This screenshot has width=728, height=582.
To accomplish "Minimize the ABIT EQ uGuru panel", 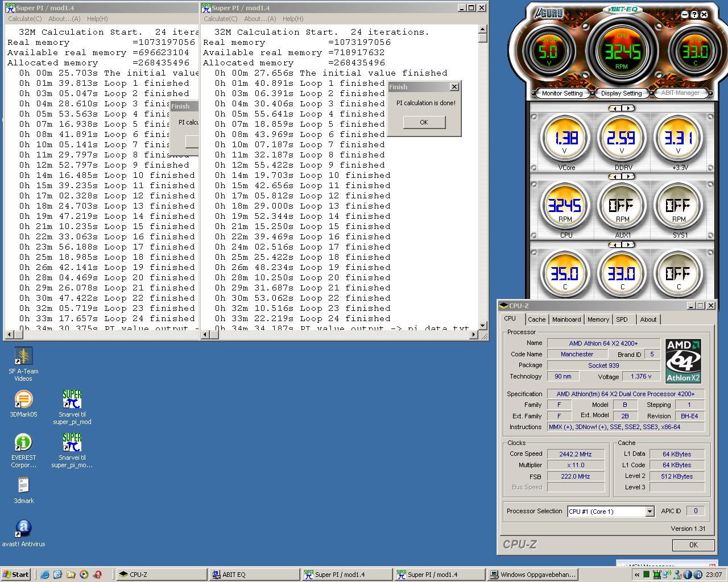I will [685, 15].
